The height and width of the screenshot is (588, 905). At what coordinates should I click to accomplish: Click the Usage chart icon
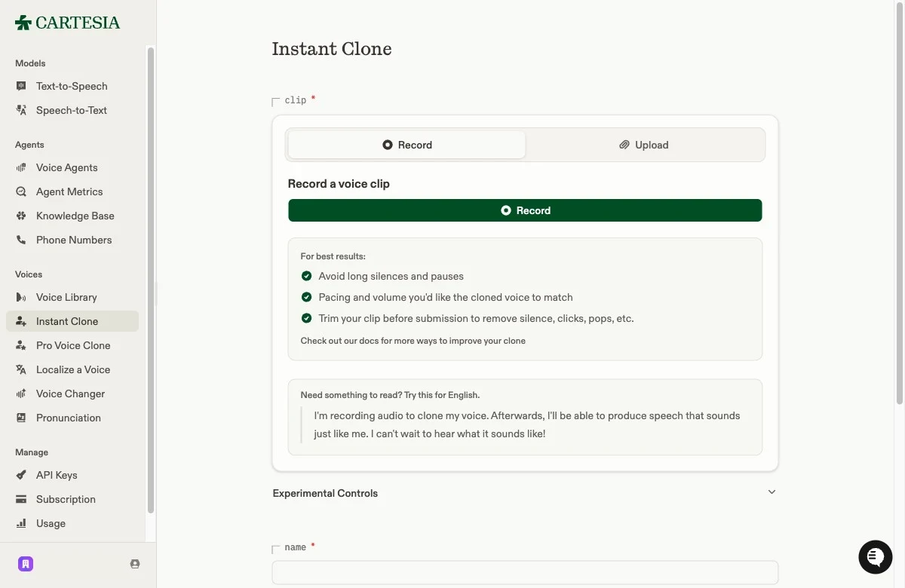[x=21, y=523]
